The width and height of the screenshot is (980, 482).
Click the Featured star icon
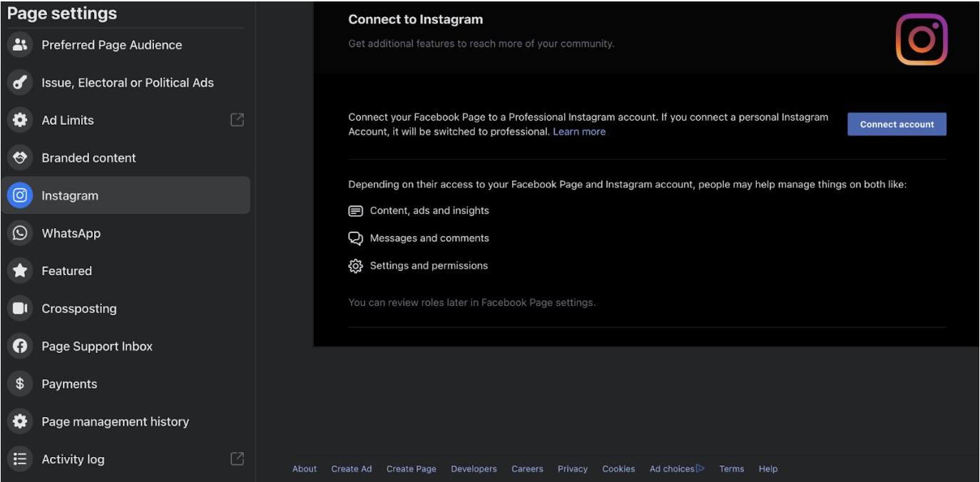point(20,271)
